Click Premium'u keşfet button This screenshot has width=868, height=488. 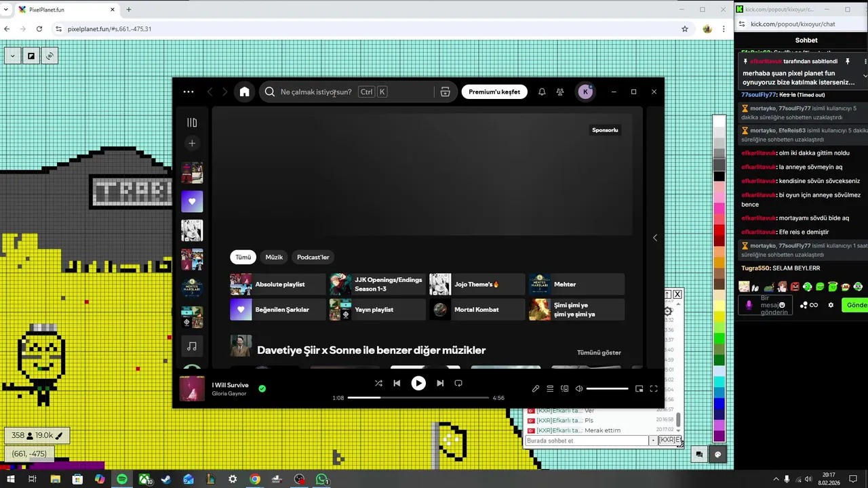pos(494,92)
